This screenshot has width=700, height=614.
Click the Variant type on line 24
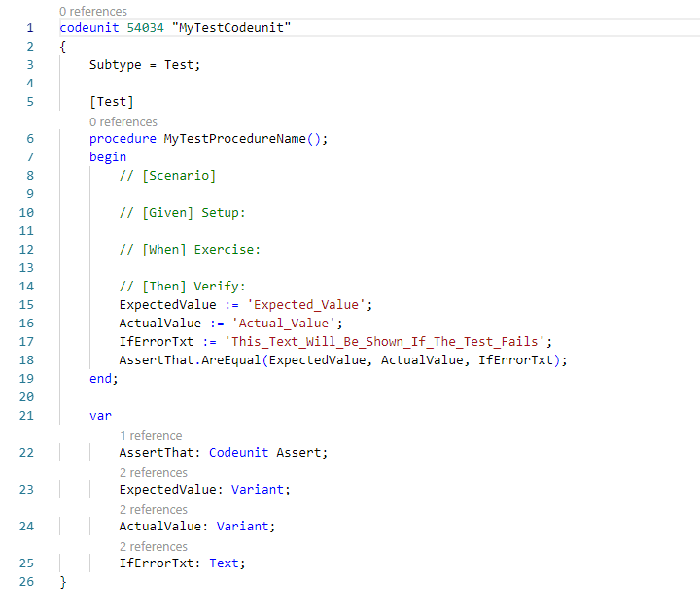[x=242, y=527]
